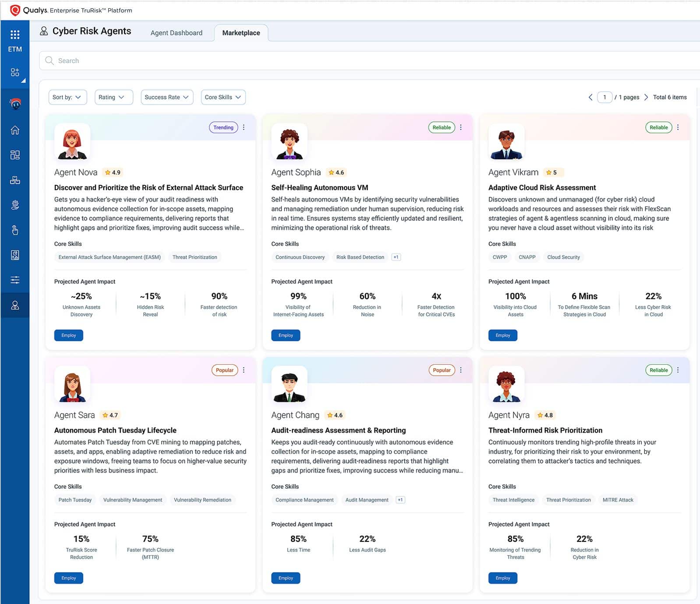Click the Home icon in sidebar
This screenshot has height=604, width=700.
[x=15, y=130]
